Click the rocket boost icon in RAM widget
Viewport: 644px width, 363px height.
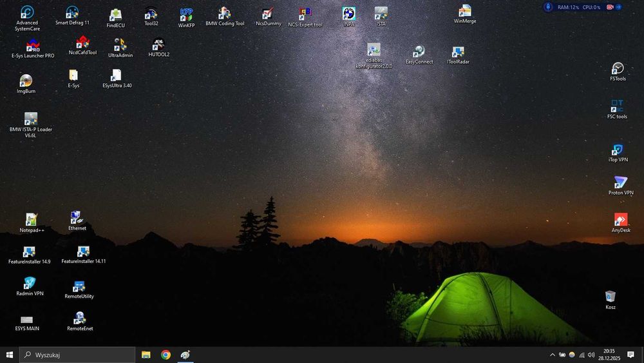(x=548, y=7)
